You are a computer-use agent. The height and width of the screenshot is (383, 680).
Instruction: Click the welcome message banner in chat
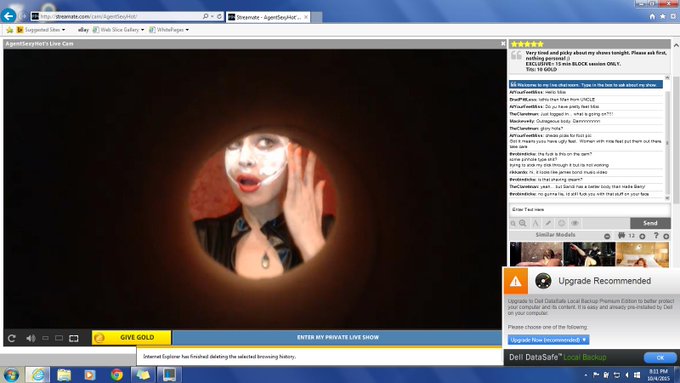tap(586, 85)
